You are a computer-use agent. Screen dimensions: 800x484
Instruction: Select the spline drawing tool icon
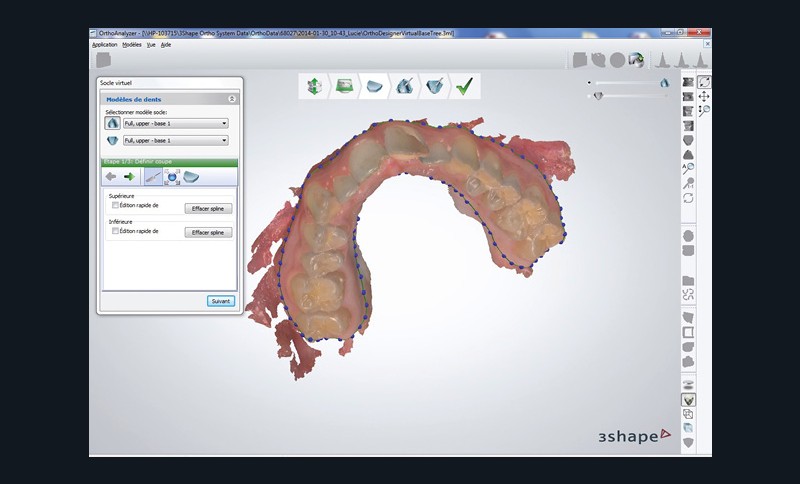(152, 177)
